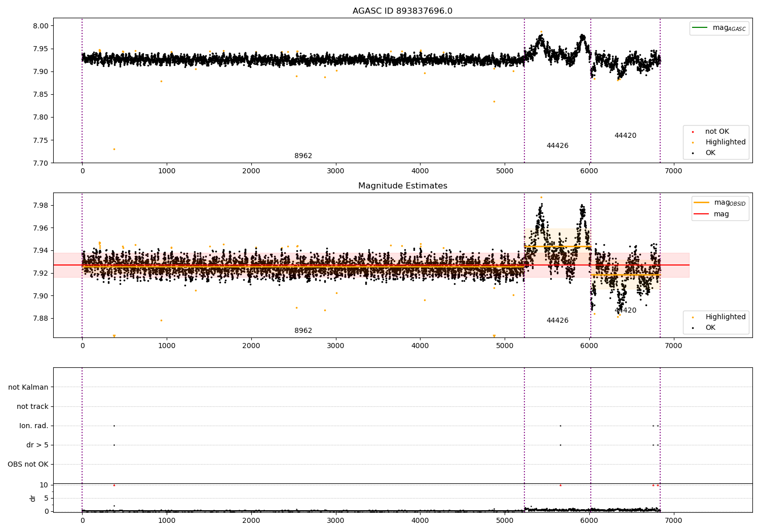Click the orange outlier point near 7.73 magnitude
Screen dimensions: 760x532
click(114, 149)
